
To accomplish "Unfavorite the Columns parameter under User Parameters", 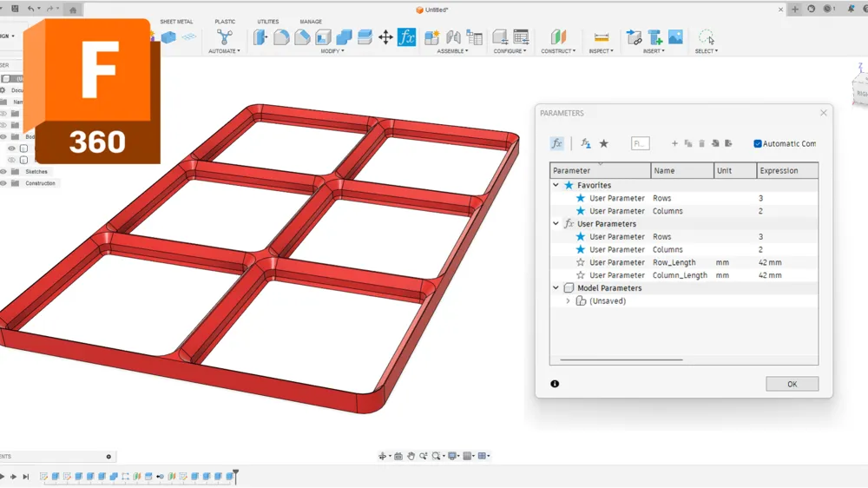I will (x=580, y=249).
